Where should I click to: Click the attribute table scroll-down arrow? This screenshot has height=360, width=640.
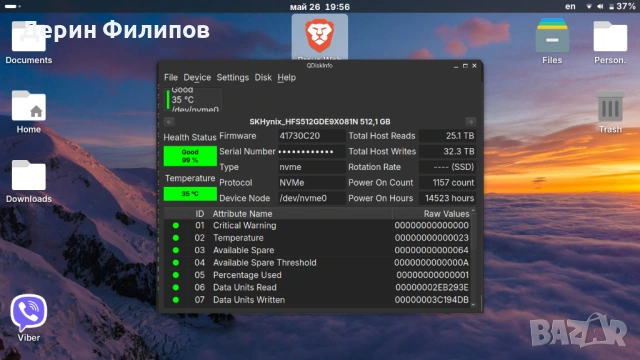point(473,304)
